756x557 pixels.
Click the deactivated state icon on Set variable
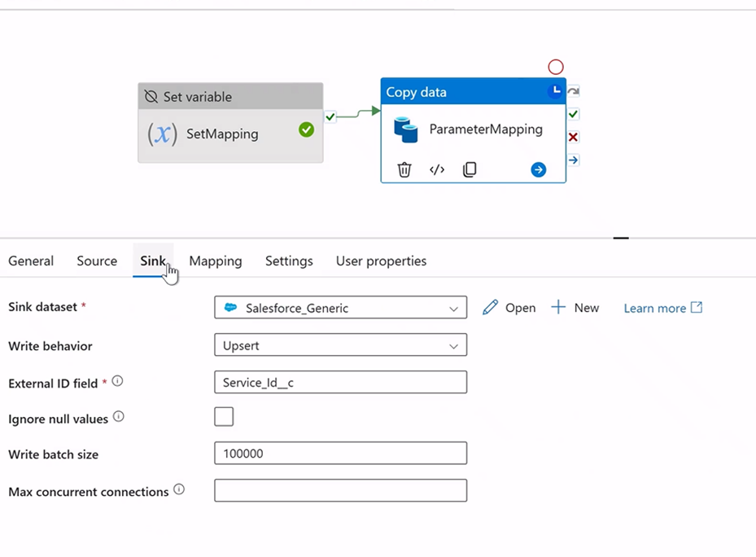pyautogui.click(x=151, y=97)
